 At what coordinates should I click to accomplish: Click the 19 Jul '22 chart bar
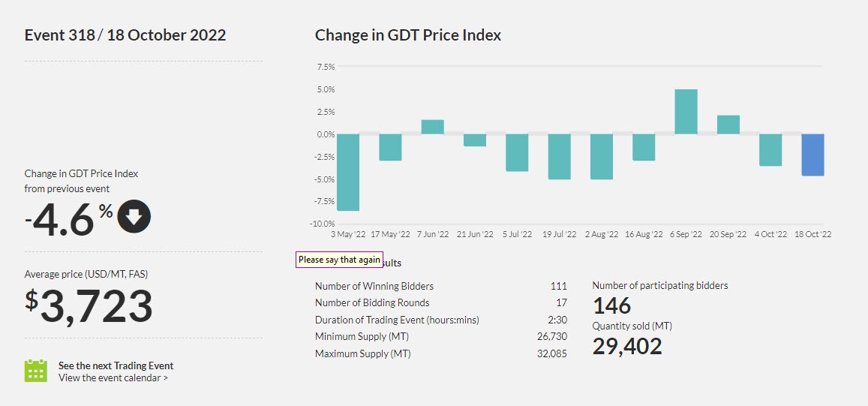tap(560, 156)
